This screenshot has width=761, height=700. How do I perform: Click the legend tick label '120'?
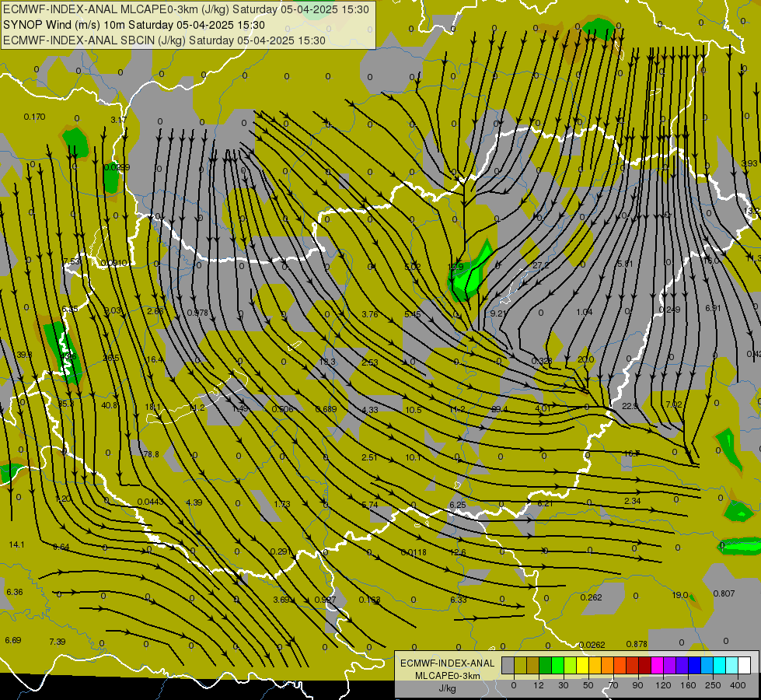coord(663,685)
